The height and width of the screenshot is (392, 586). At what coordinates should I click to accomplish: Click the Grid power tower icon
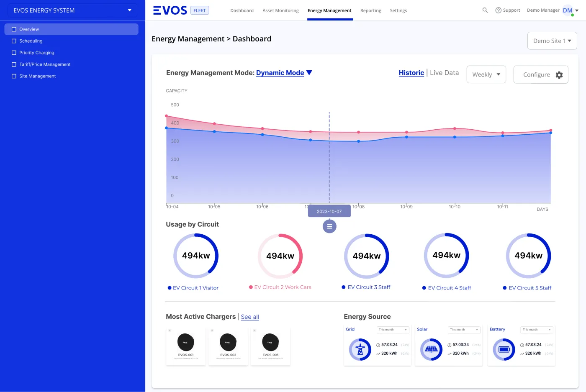(359, 350)
